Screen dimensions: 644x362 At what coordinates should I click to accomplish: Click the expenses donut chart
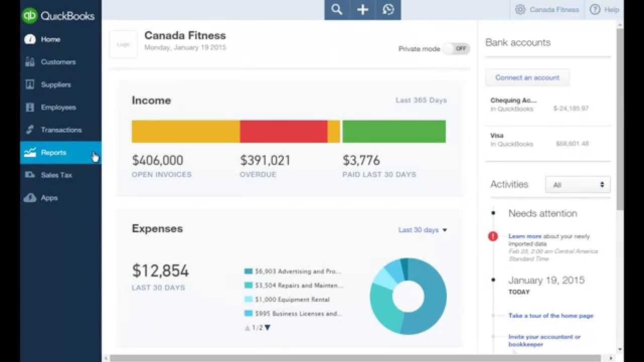[x=408, y=296]
